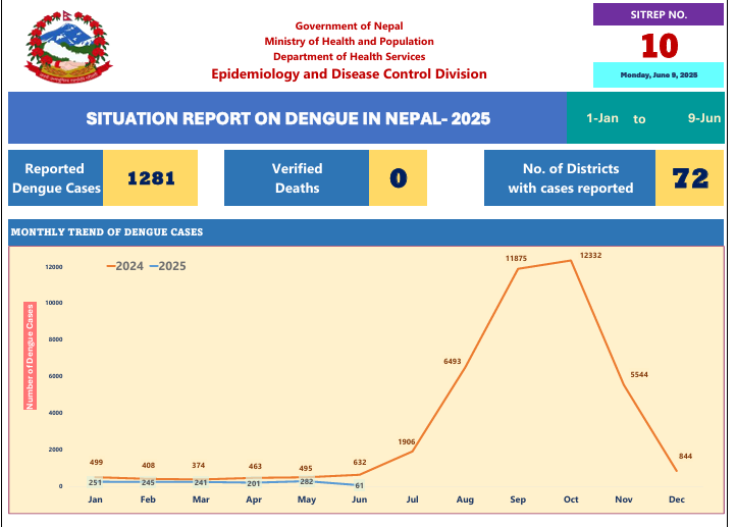Screen dimensions: 736x527
Task: Click the Apr 2025 data label 201
Action: click(253, 484)
